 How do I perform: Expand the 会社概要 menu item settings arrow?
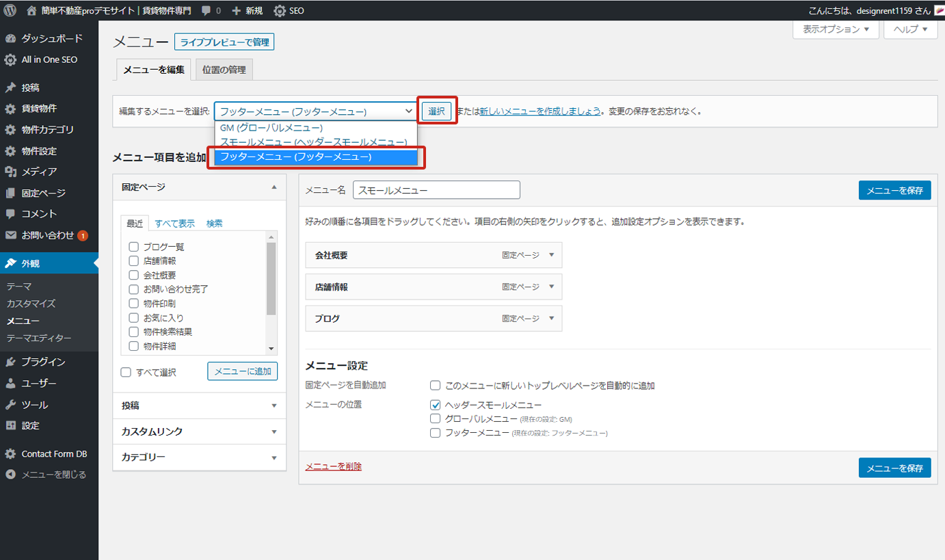(551, 255)
